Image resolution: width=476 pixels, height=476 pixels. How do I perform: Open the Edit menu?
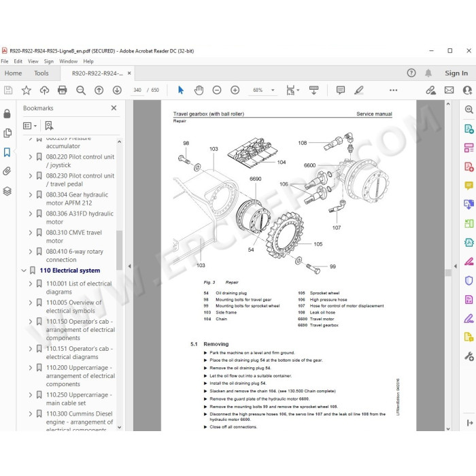tap(18, 61)
